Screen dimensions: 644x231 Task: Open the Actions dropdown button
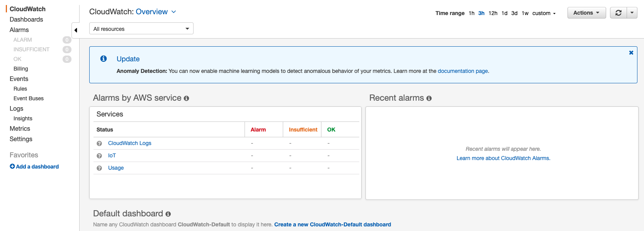[x=586, y=13]
